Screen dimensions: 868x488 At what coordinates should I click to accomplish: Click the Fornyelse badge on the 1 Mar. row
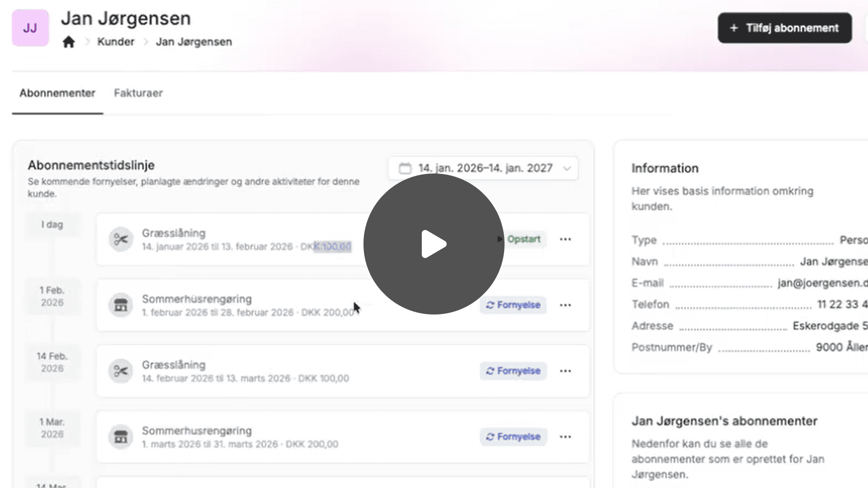[513, 437]
